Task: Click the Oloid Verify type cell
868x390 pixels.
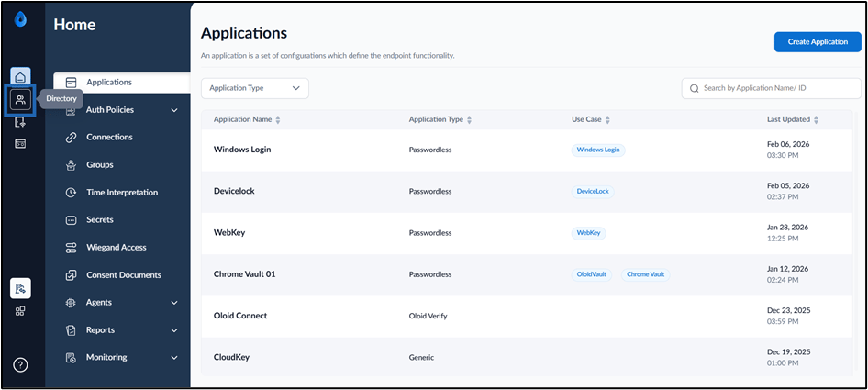Action: pos(428,316)
